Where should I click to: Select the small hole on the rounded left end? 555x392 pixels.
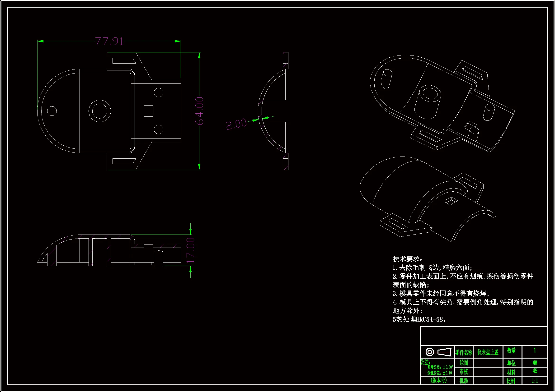52,111
